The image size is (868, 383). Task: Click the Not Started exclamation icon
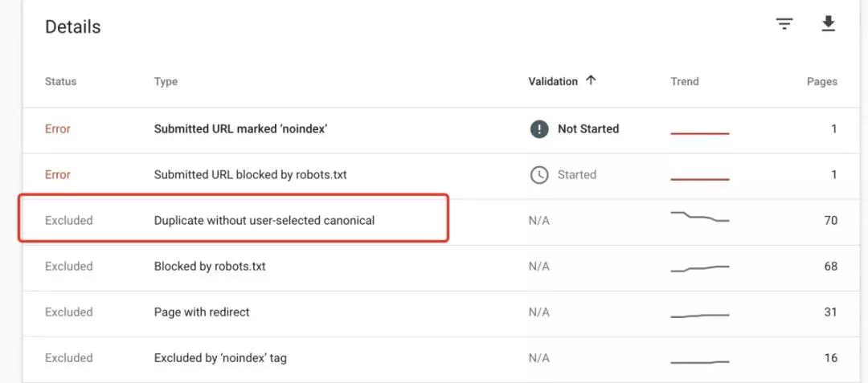coord(539,128)
